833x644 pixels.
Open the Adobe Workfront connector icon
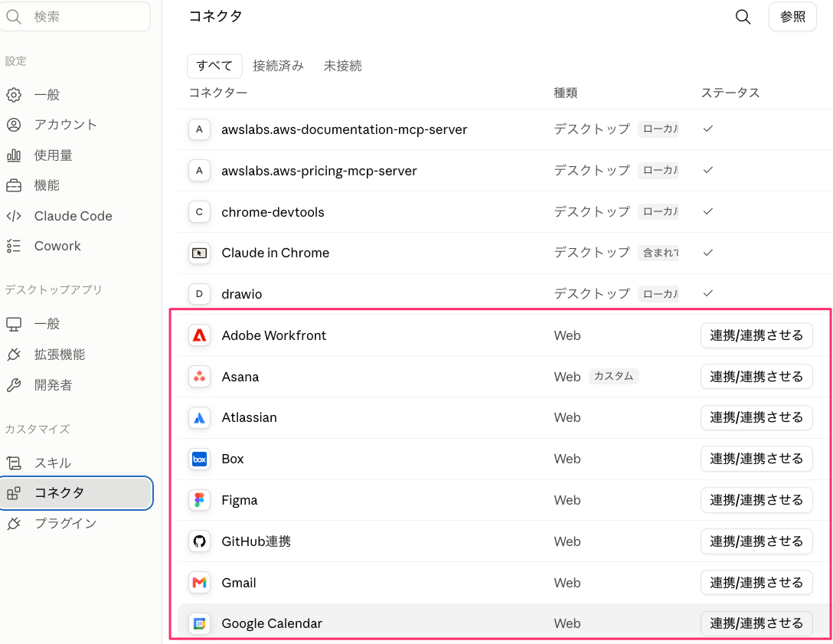click(199, 335)
